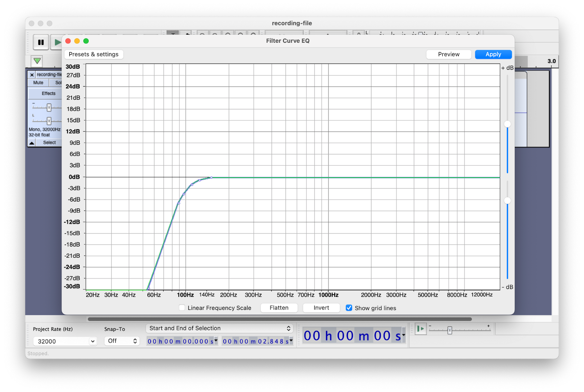This screenshot has width=584, height=392.
Task: Collapse the track with the up-arrow icon
Action: pos(32,143)
